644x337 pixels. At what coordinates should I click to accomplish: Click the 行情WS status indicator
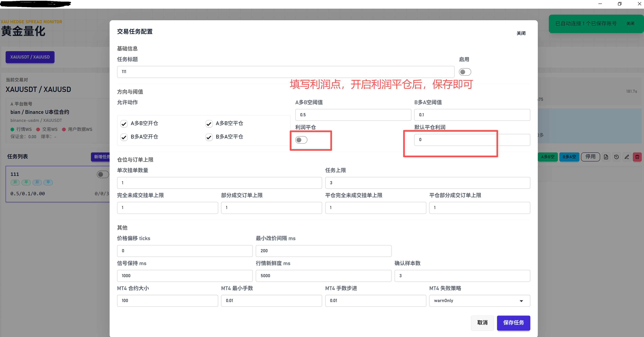tap(21, 129)
